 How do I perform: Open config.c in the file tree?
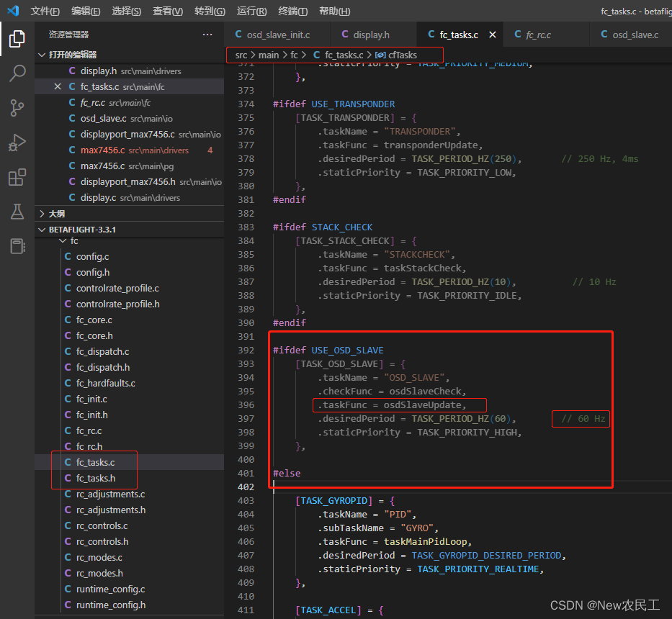click(x=130, y=256)
